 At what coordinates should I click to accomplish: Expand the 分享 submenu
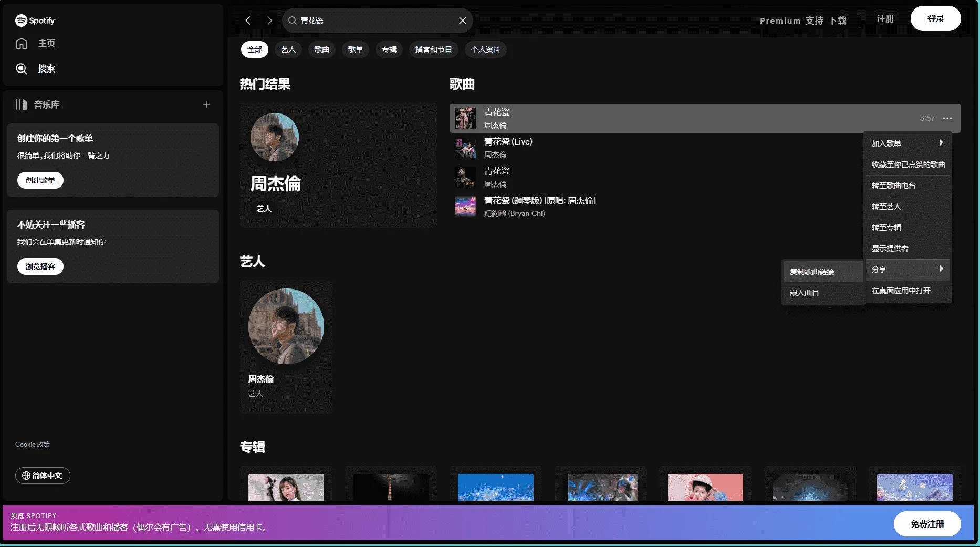[x=907, y=270]
